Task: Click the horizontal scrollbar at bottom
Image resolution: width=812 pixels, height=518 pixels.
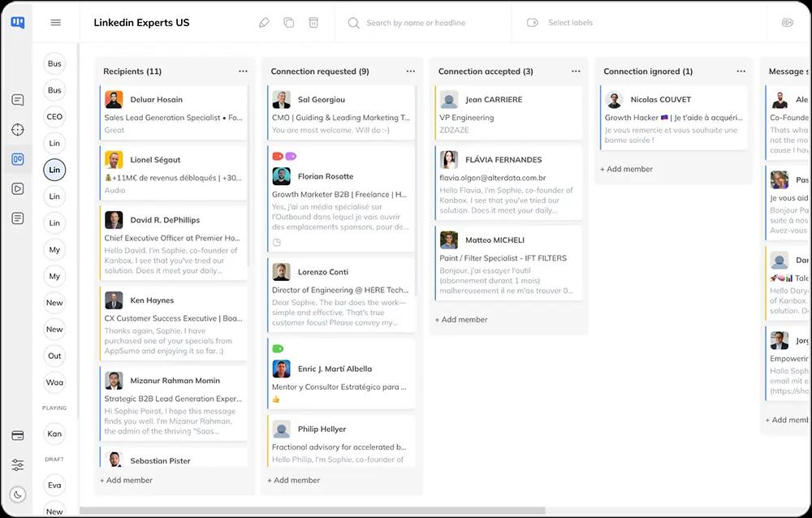Action: (x=313, y=511)
